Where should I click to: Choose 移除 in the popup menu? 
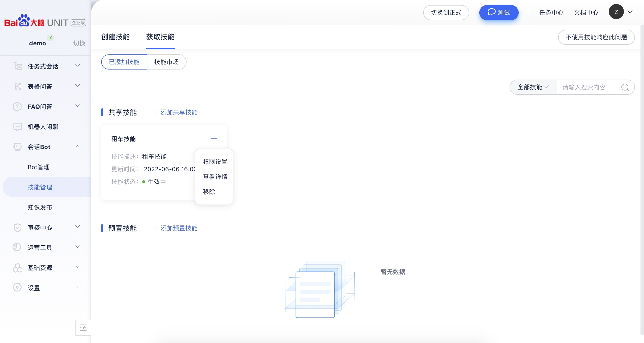[209, 192]
